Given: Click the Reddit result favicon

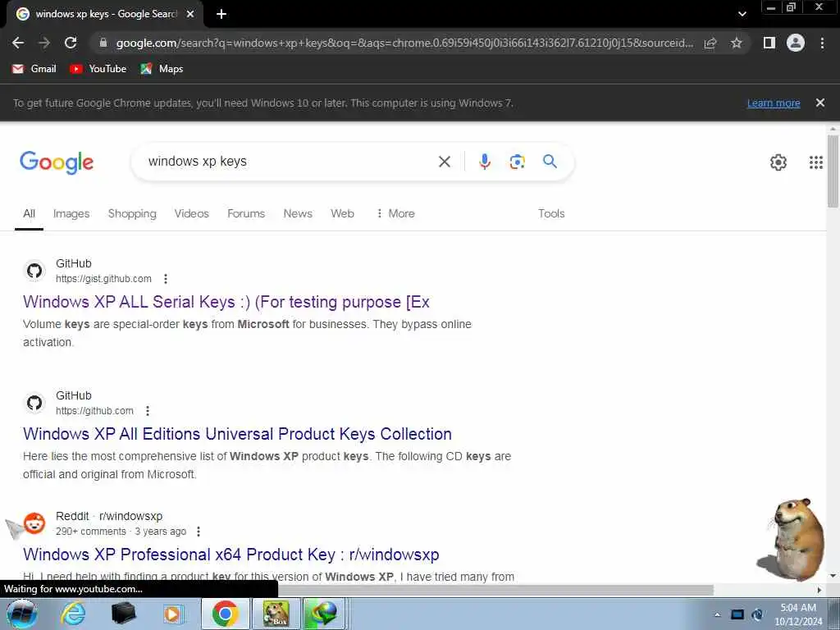Looking at the screenshot, I should (34, 523).
